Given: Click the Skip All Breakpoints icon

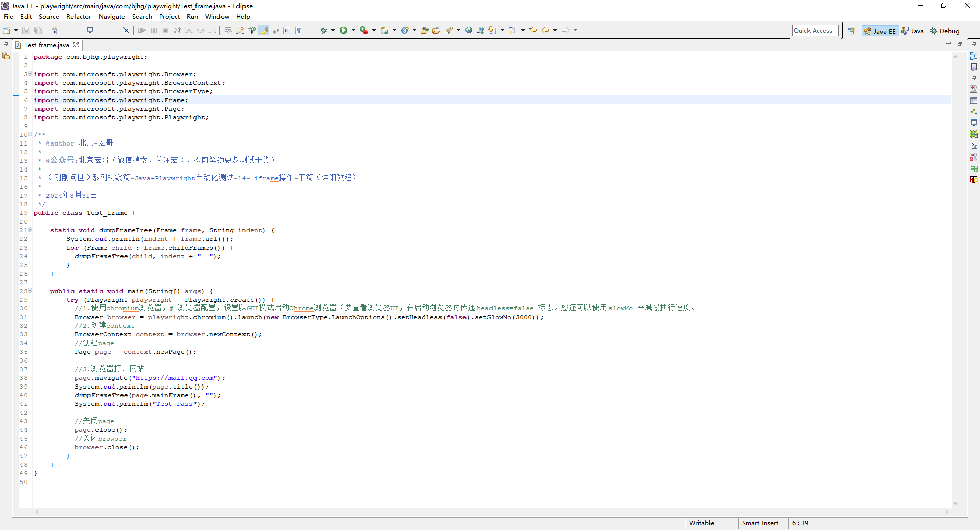Looking at the screenshot, I should (x=126, y=31).
